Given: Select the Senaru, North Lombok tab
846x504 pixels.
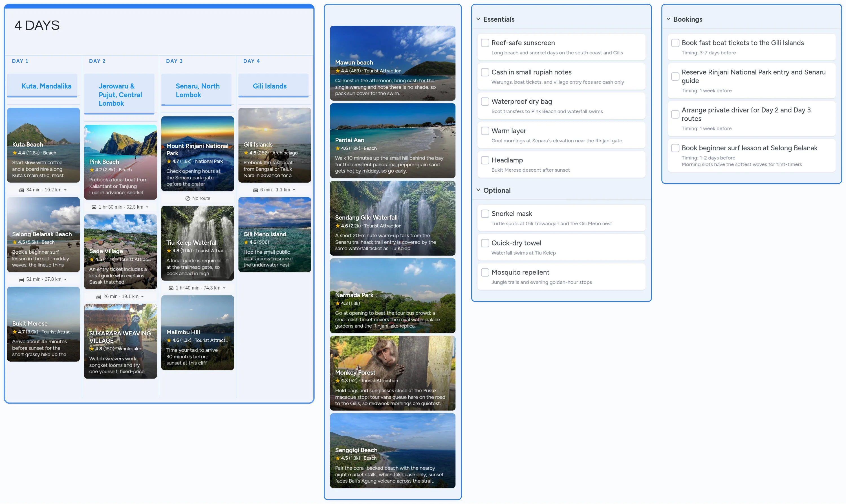Looking at the screenshot, I should coord(197,90).
